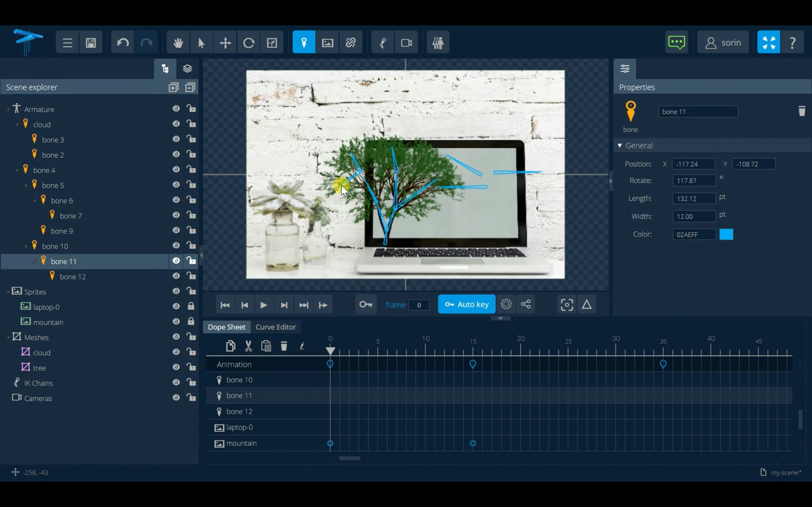812x507 pixels.
Task: Hide bone 7 with eye icon
Action: pyautogui.click(x=176, y=215)
